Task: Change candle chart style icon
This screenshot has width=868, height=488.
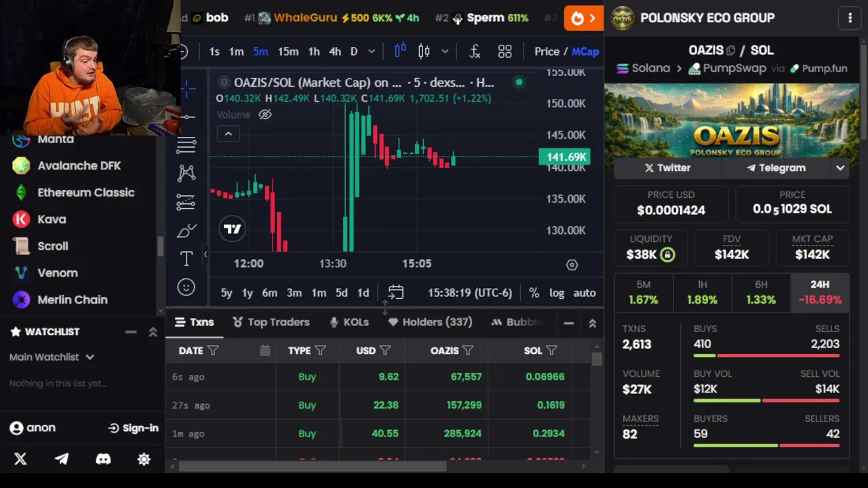Action: 424,52
